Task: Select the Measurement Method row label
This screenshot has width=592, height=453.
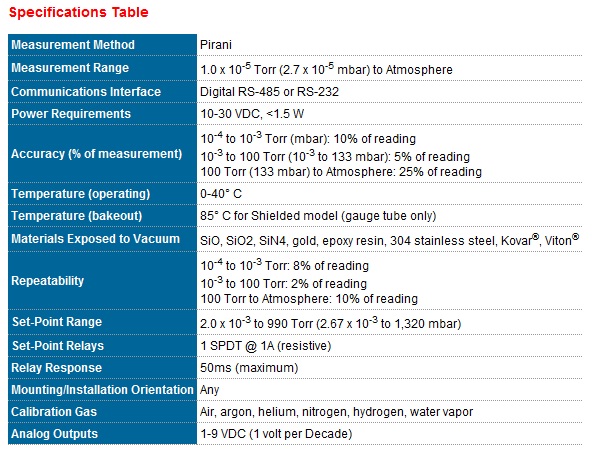Action: [x=73, y=45]
